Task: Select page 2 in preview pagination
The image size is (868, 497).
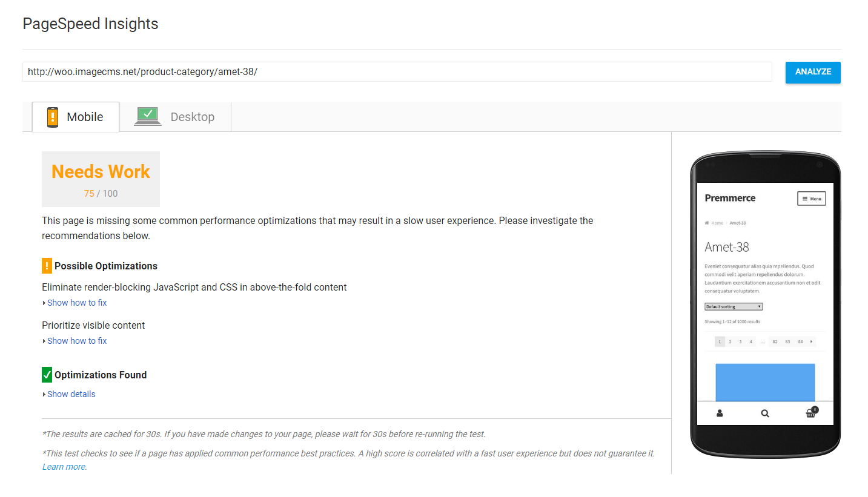Action: point(730,342)
